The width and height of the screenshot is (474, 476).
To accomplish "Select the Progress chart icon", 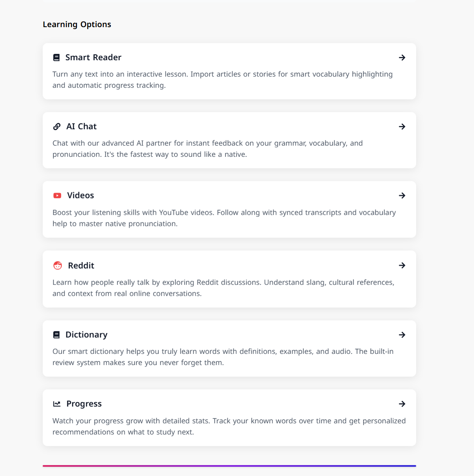I will [x=57, y=404].
